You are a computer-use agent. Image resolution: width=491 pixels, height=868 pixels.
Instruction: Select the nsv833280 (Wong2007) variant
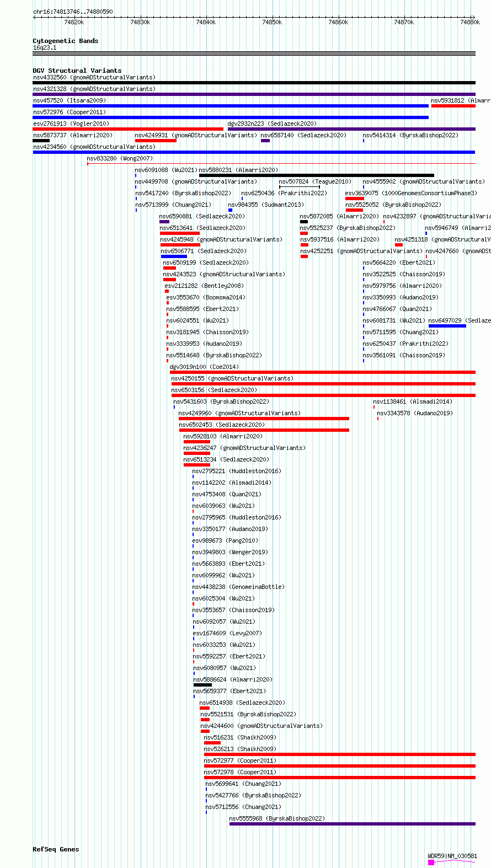click(281, 164)
